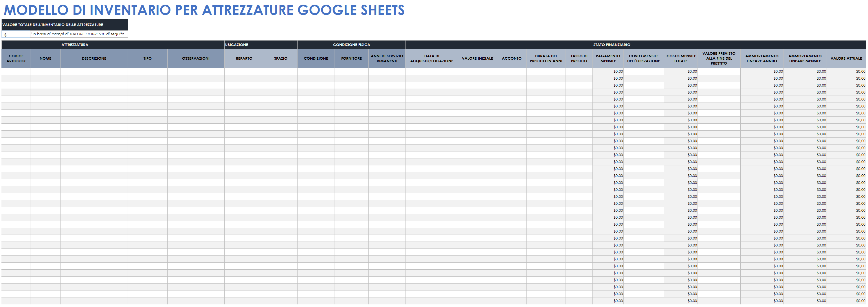The height and width of the screenshot is (307, 868).
Task: Select the SPAZIO column header
Action: (x=281, y=59)
